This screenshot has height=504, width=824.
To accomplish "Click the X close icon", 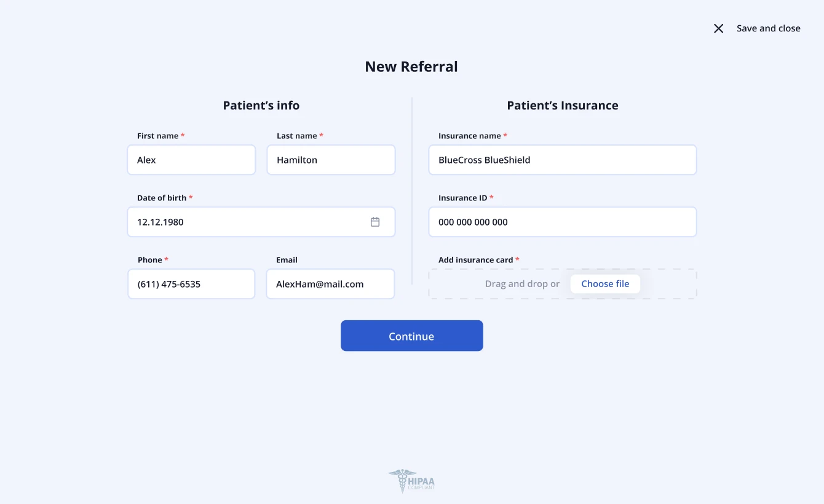I will pos(718,28).
